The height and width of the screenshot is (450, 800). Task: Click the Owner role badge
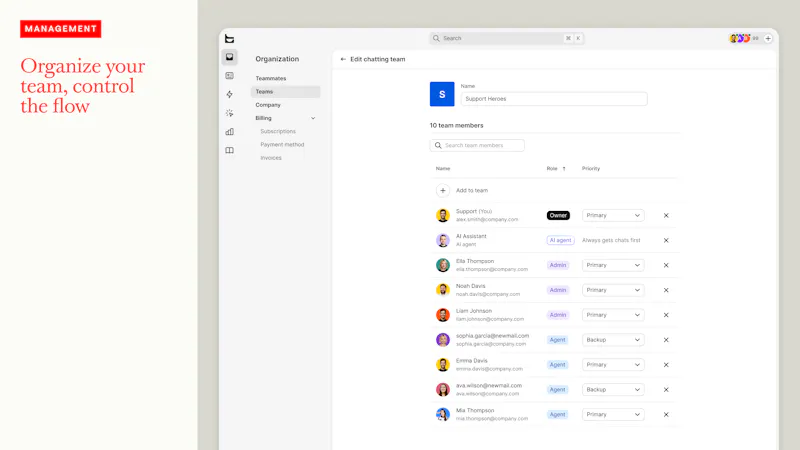558,215
